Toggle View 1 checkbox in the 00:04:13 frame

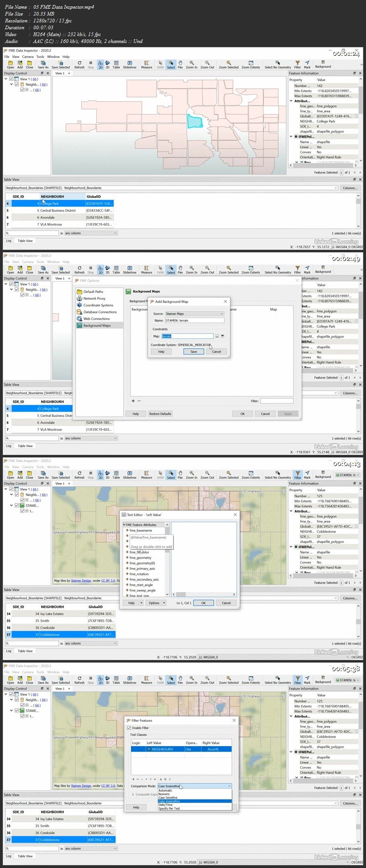click(x=11, y=489)
